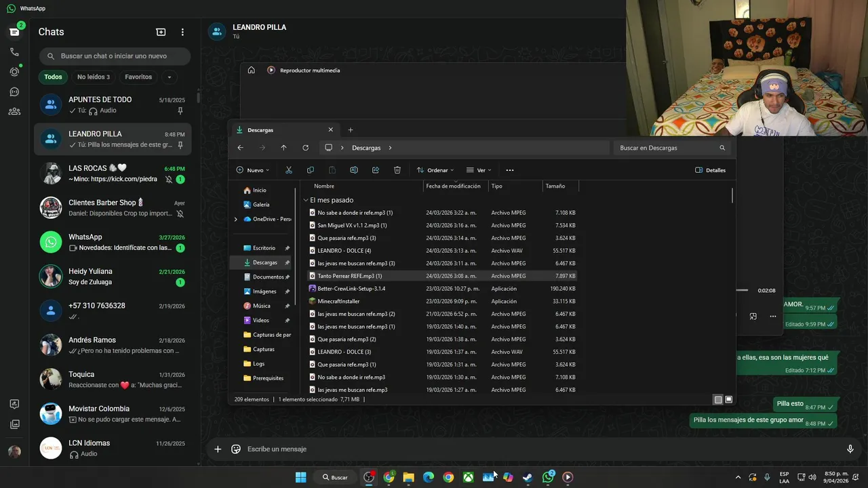Open the Heidy Yuliana chat
Image resolution: width=868 pixels, height=488 pixels.
pyautogui.click(x=113, y=277)
